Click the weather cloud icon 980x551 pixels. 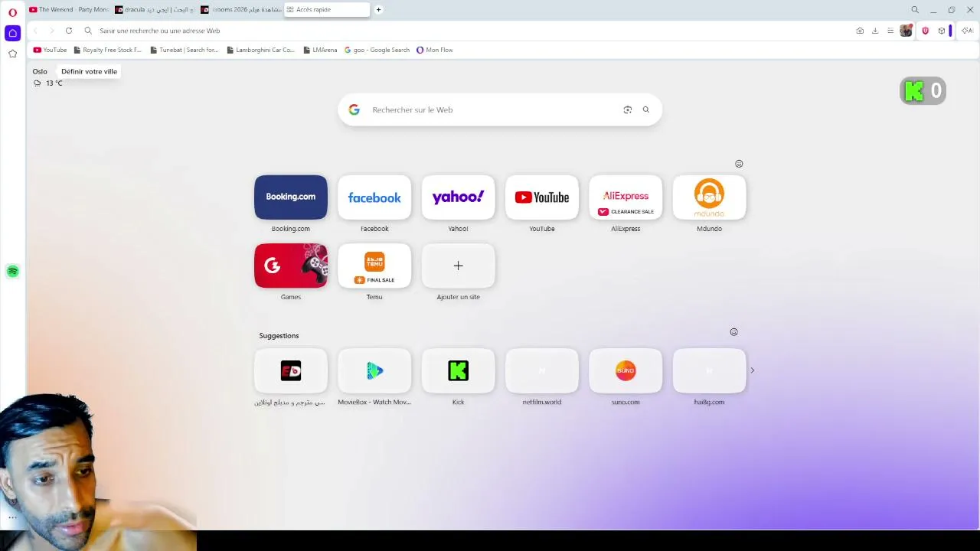pyautogui.click(x=37, y=83)
